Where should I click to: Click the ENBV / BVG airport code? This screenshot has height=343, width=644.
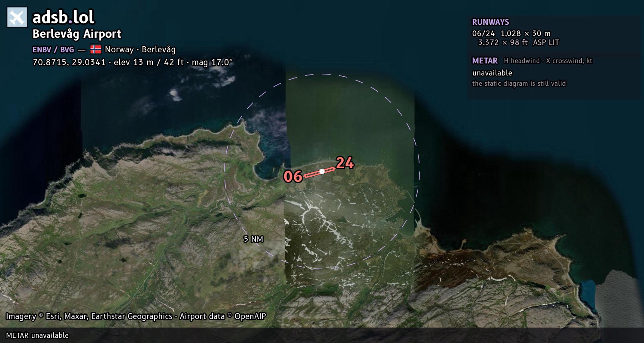[53, 50]
